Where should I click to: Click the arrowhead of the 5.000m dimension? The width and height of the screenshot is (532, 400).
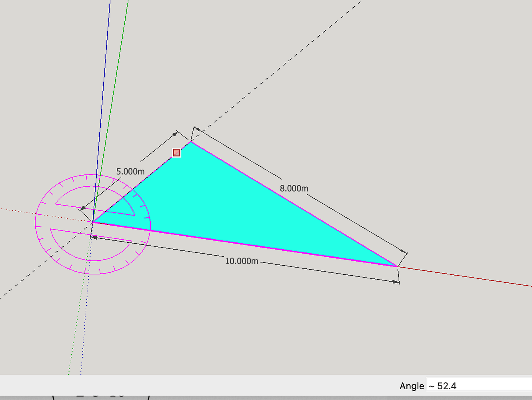[82, 208]
